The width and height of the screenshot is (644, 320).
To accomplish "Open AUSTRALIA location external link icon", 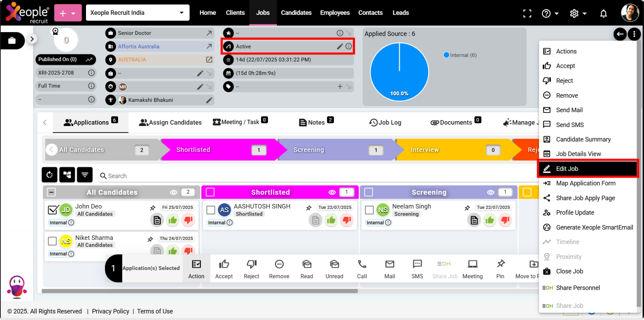I will click(209, 60).
